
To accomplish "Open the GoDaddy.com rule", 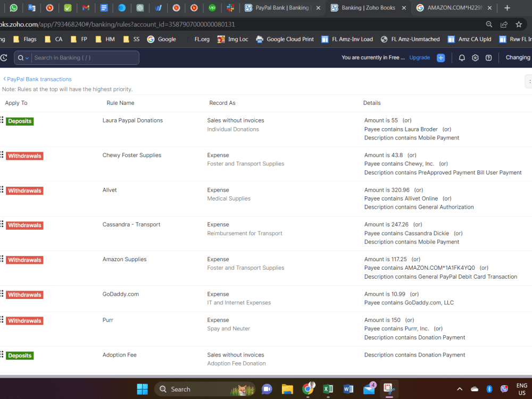I will tap(120, 294).
